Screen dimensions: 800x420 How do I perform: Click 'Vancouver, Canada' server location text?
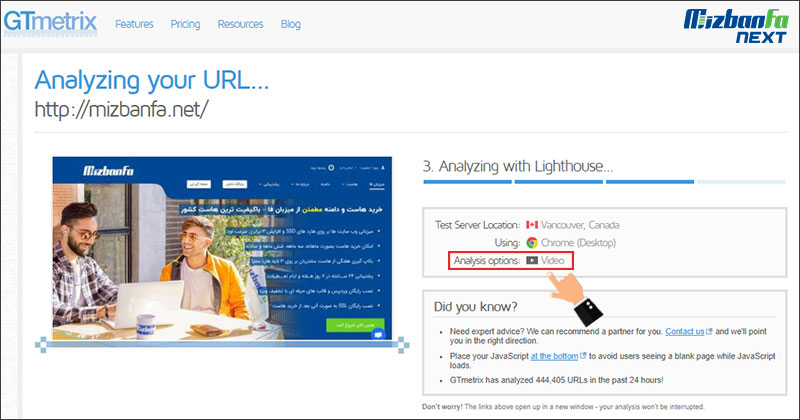(x=580, y=225)
